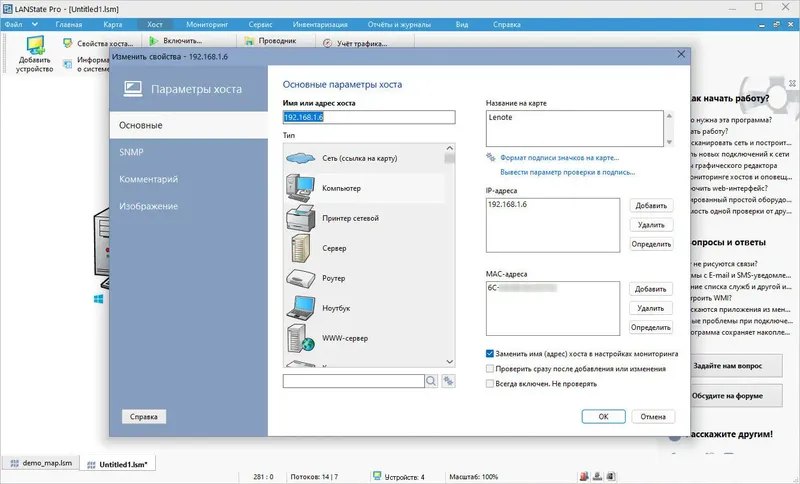This screenshot has height=484, width=800.
Task: Select the Ноутбук device type icon
Action: (x=301, y=308)
